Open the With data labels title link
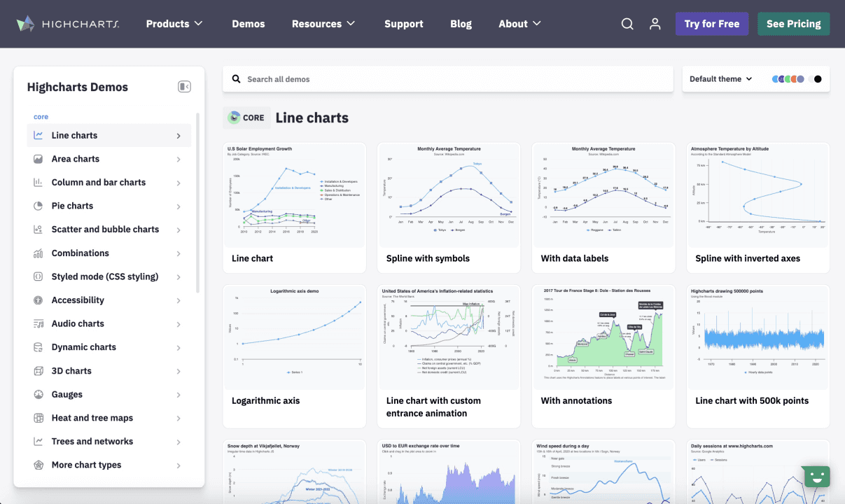This screenshot has width=845, height=504. (x=575, y=258)
